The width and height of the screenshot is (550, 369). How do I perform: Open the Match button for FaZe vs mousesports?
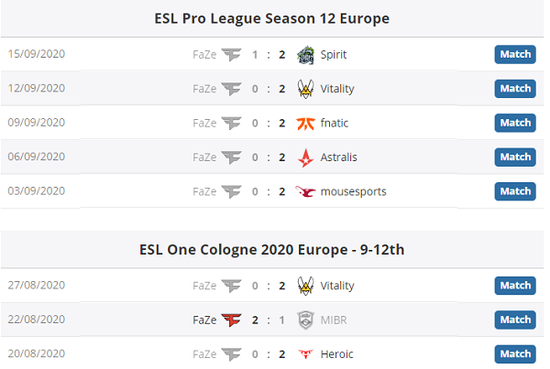coord(515,191)
